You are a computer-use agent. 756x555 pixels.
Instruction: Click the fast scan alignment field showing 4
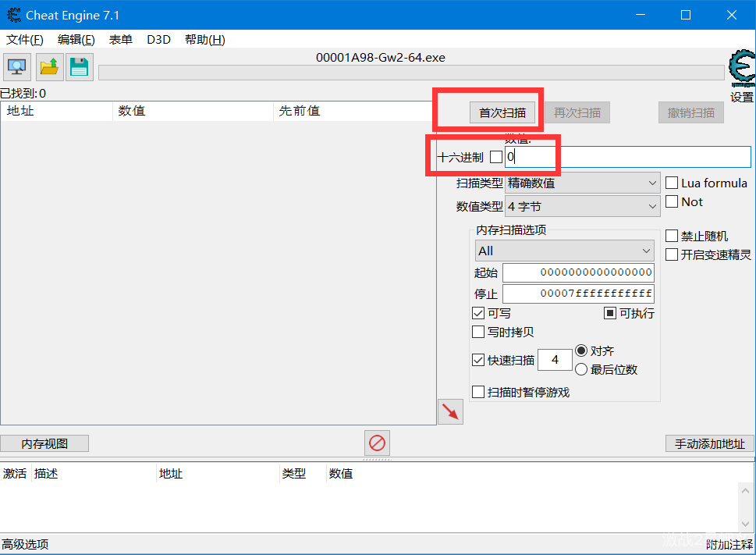pyautogui.click(x=555, y=360)
